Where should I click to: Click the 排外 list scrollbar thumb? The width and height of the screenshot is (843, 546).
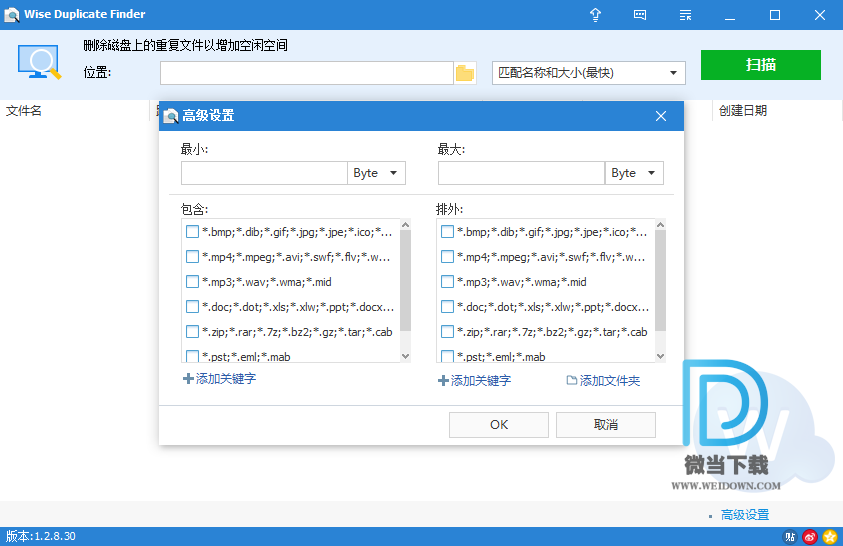(x=661, y=281)
